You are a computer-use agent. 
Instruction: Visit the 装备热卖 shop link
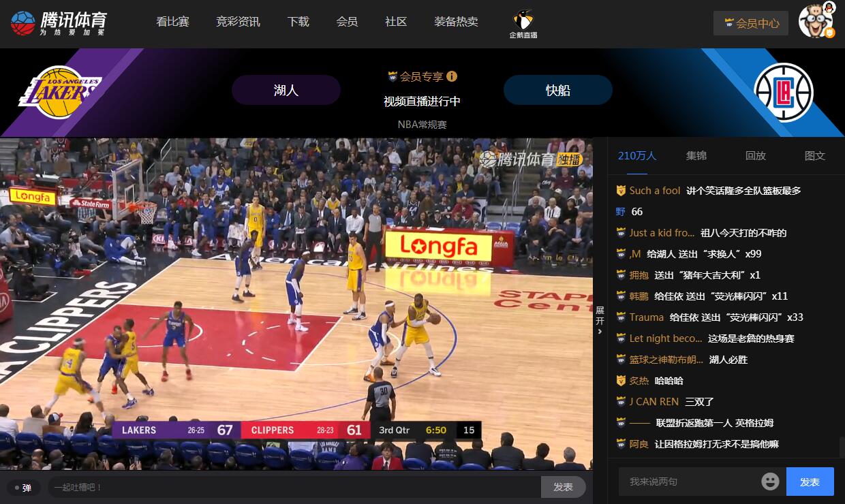click(x=456, y=22)
